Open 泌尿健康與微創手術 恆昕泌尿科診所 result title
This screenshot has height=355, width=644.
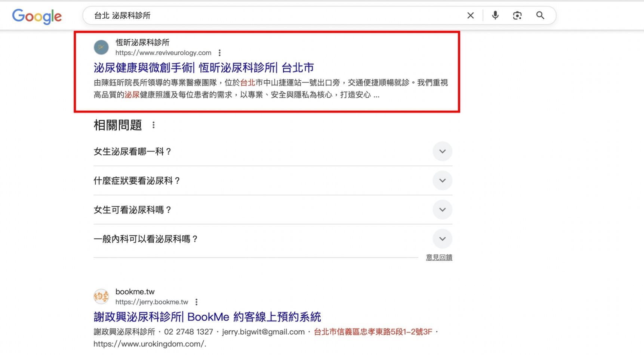(x=204, y=68)
